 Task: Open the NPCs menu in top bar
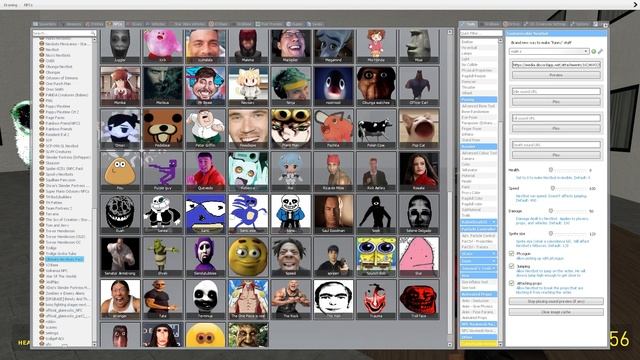pyautogui.click(x=28, y=5)
